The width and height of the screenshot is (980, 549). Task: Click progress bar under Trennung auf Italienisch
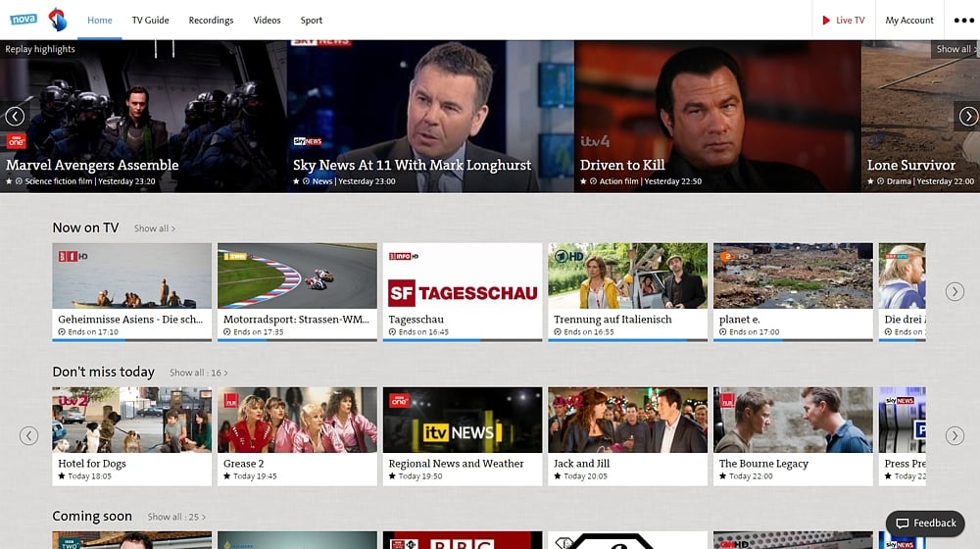tap(628, 340)
